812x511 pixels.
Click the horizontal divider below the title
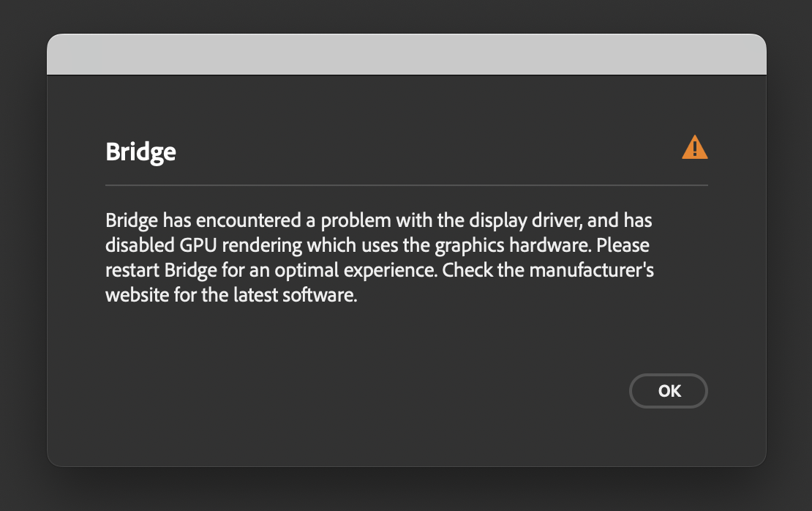[406, 187]
